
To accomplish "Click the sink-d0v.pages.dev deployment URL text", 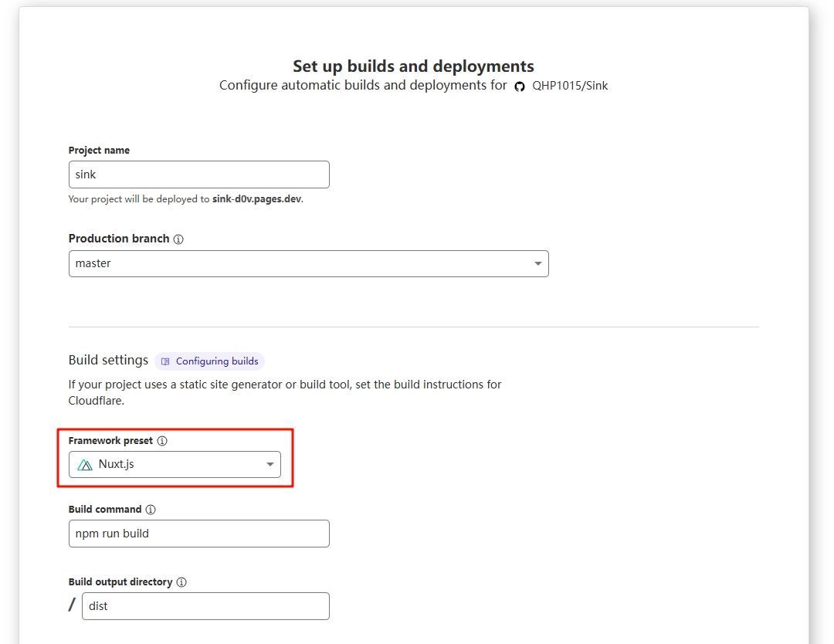I will click(x=256, y=199).
